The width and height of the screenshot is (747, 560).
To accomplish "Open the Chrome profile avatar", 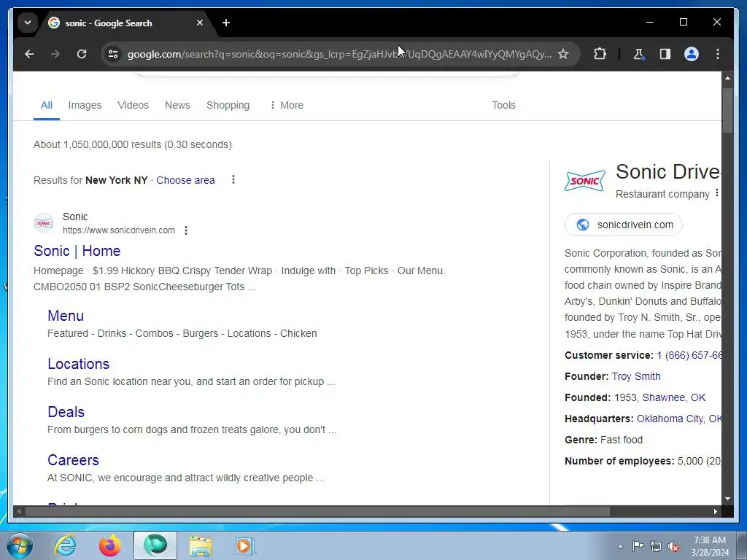I will pyautogui.click(x=692, y=54).
